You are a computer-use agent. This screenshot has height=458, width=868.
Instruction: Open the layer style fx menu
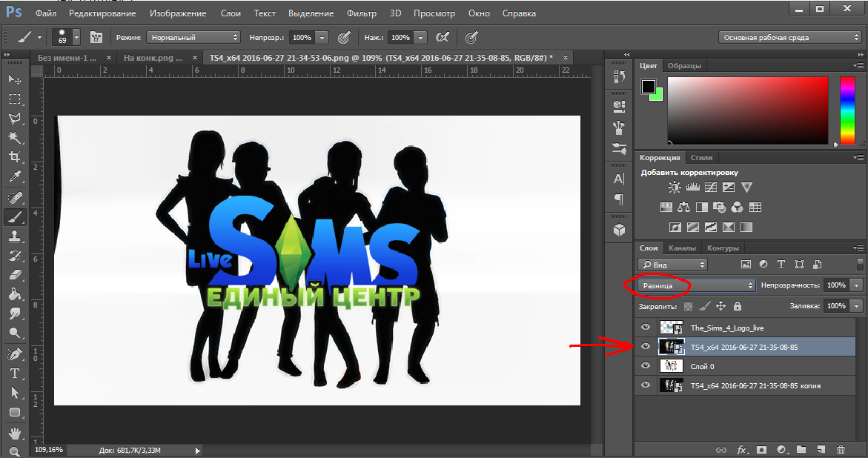tap(742, 451)
